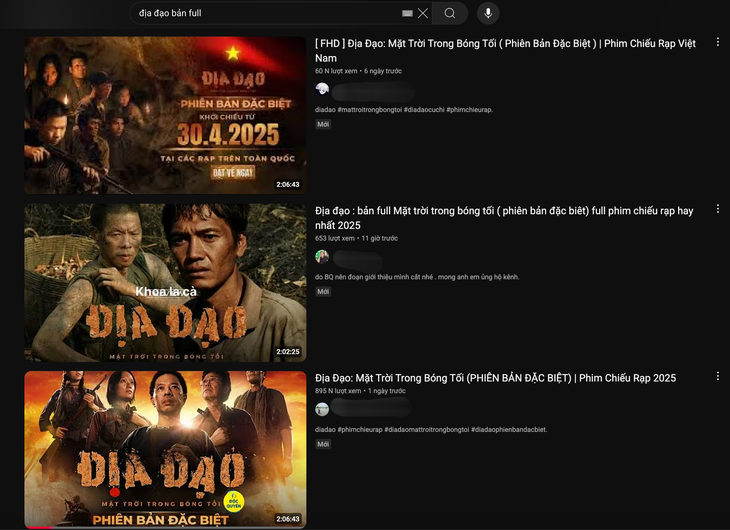Open title '[ FHD ] Địa Đạo: Mặt Trời Trong Bóng Tối'
This screenshot has width=730, height=530.
(x=505, y=51)
